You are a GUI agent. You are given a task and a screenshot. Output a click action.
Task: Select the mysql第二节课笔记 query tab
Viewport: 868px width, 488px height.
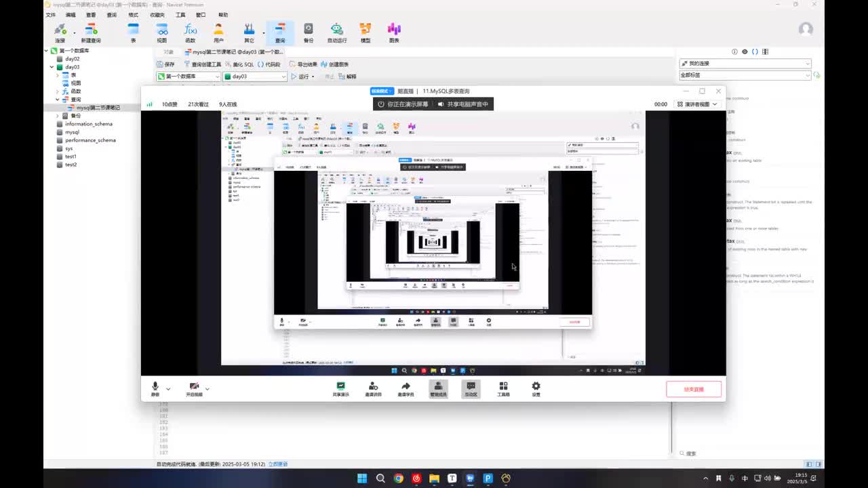coord(233,52)
